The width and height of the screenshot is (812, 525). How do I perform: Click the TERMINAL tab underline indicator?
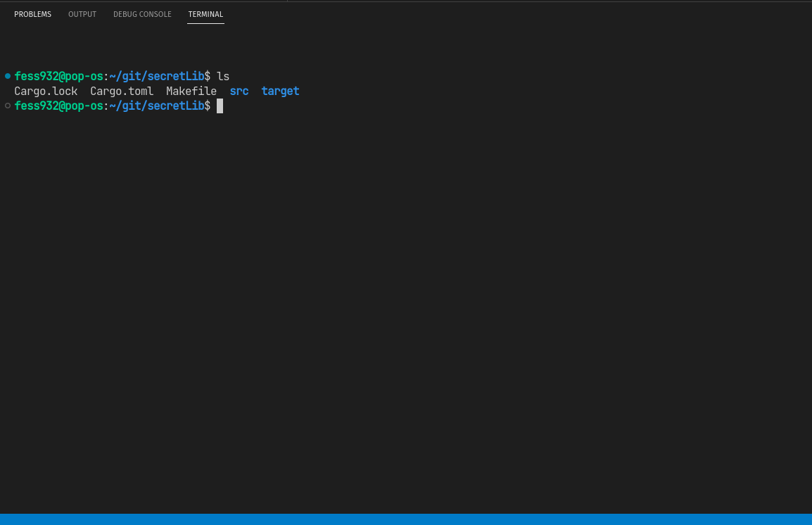point(205,24)
